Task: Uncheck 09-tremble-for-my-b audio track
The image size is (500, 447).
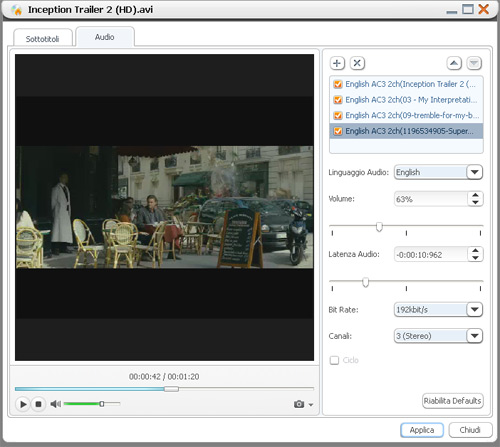Action: tap(338, 115)
